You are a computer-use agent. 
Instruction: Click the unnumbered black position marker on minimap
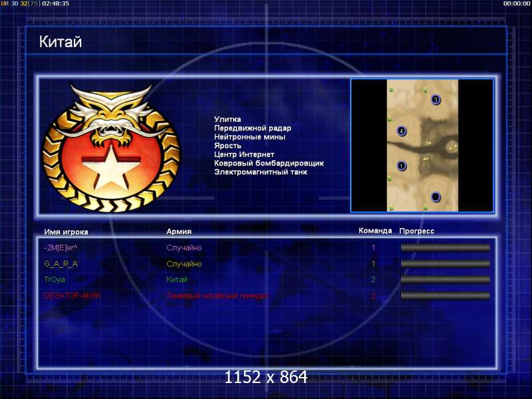[436, 197]
